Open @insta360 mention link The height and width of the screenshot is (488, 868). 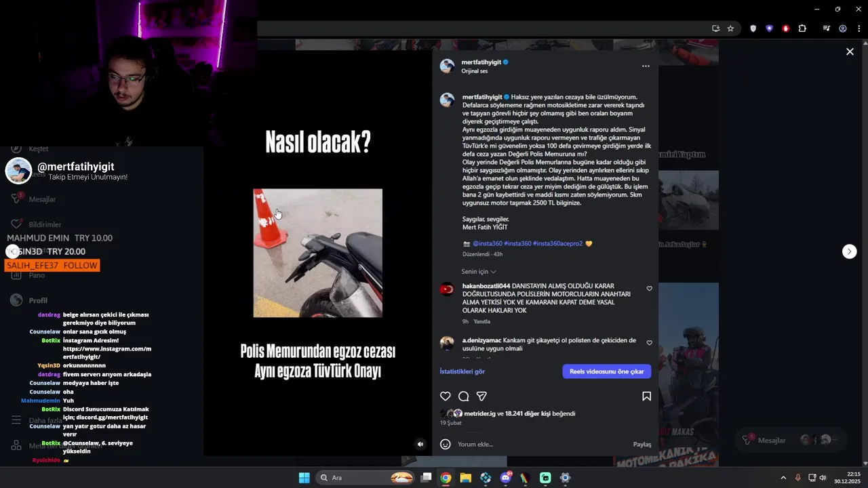pos(488,243)
